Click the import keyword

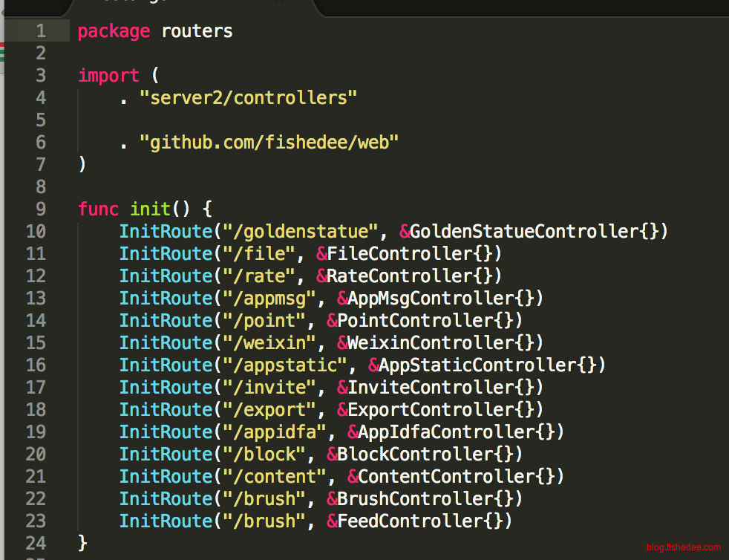point(108,76)
